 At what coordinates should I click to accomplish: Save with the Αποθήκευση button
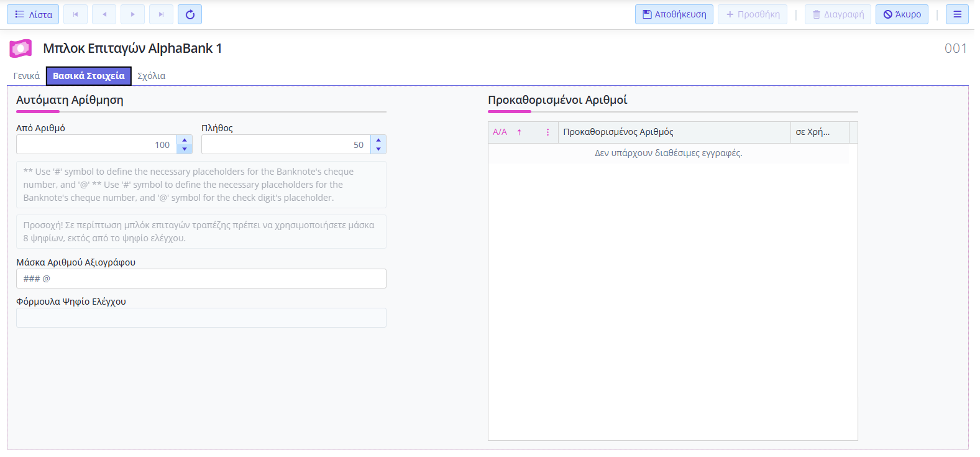(674, 14)
